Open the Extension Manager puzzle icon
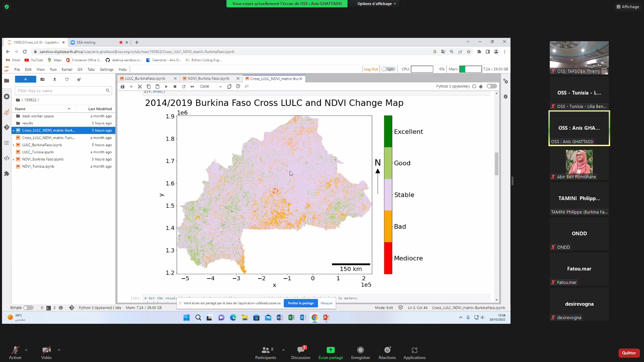Viewport: 644px width, 362px height. pos(6,174)
